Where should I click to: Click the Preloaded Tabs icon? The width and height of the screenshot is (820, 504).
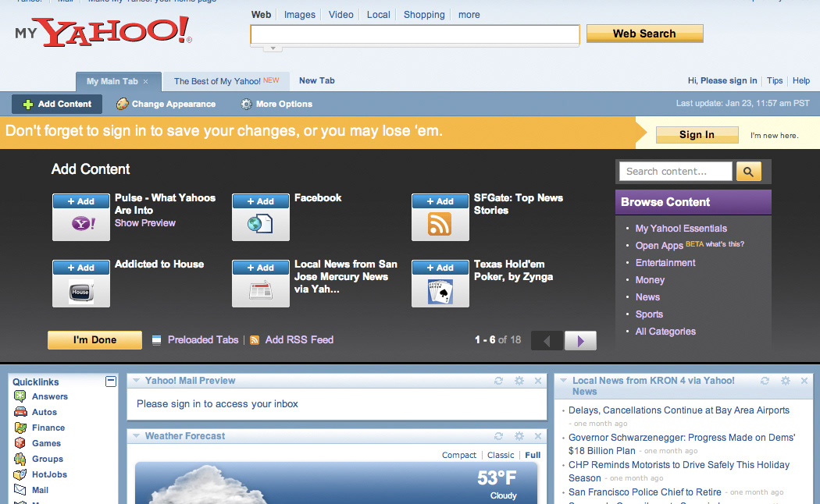coord(156,340)
